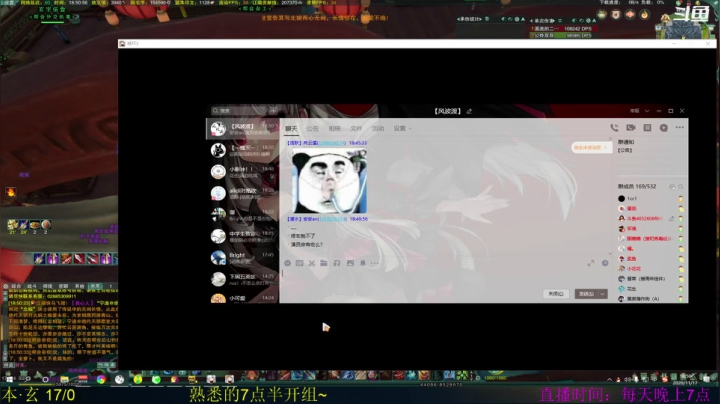
Task: Open the emoji picker in chat toolbar
Action: [287, 263]
